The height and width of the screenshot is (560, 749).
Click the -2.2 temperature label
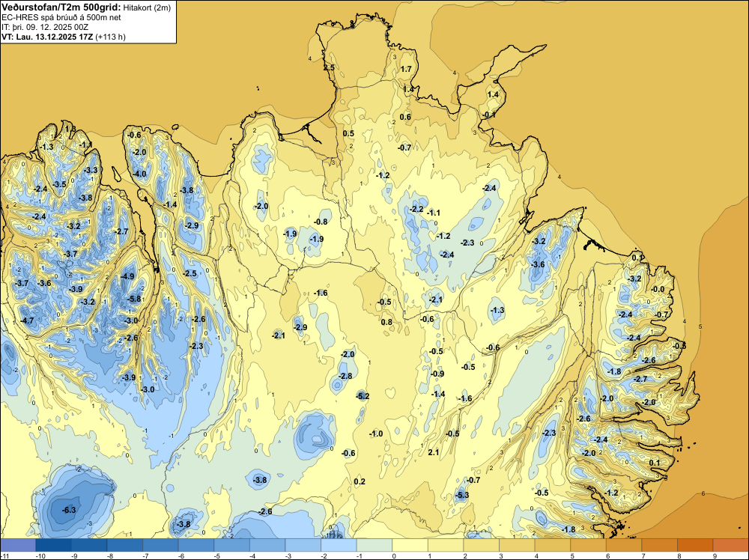point(417,209)
